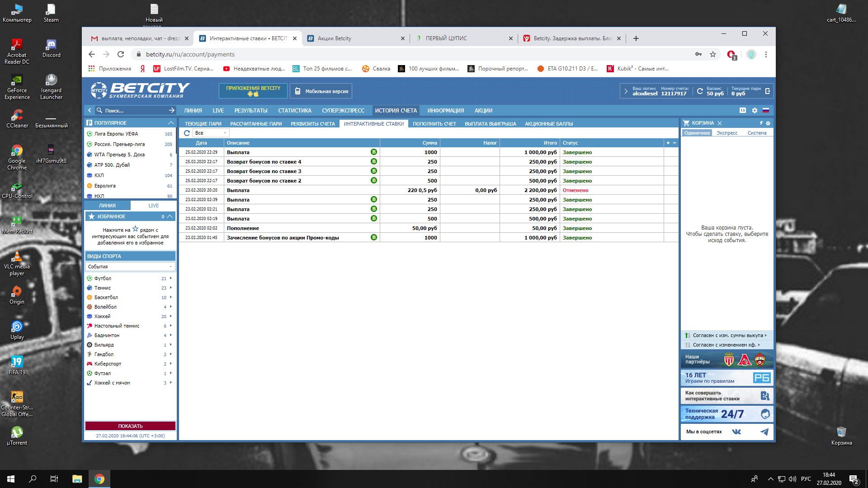Click the Russian flag language icon
The height and width of the screenshot is (488, 868).
766,110
